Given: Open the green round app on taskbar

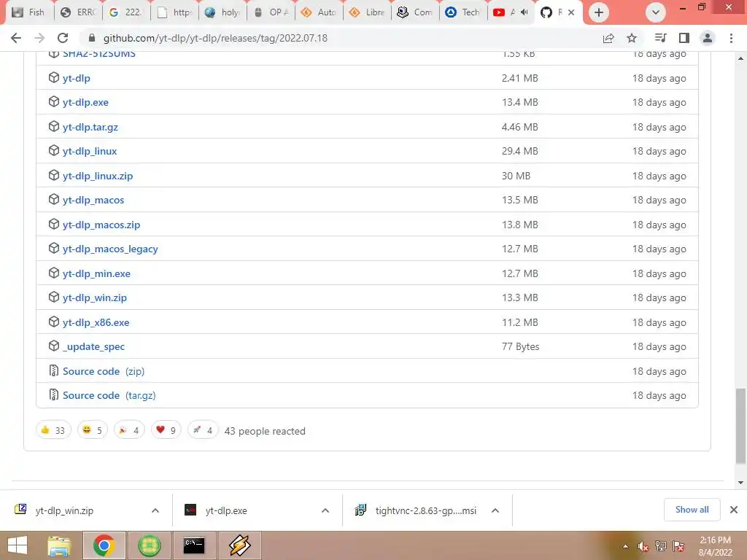Looking at the screenshot, I should [149, 545].
